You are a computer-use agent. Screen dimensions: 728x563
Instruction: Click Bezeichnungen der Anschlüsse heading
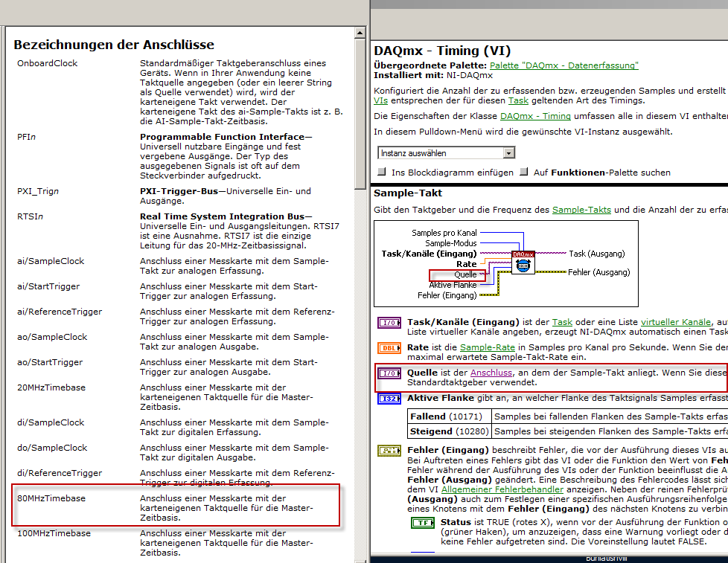[x=114, y=45]
